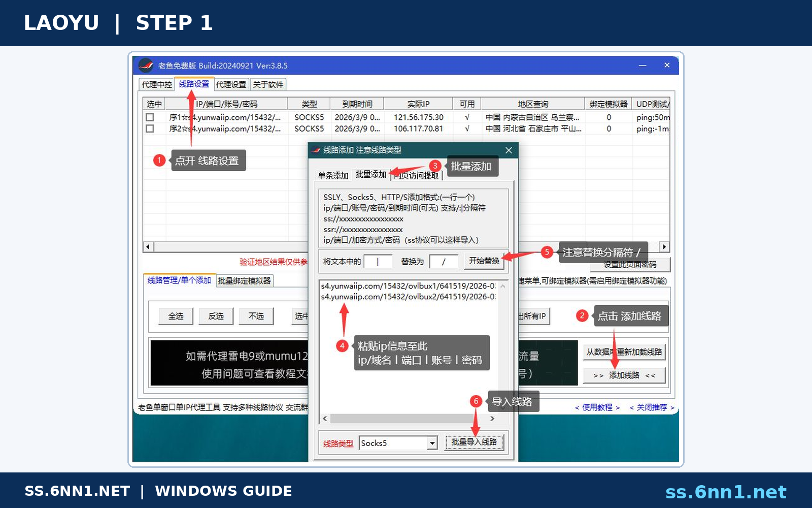This screenshot has height=508, width=812.
Task: Click the ping:50m cell
Action: [x=653, y=117]
